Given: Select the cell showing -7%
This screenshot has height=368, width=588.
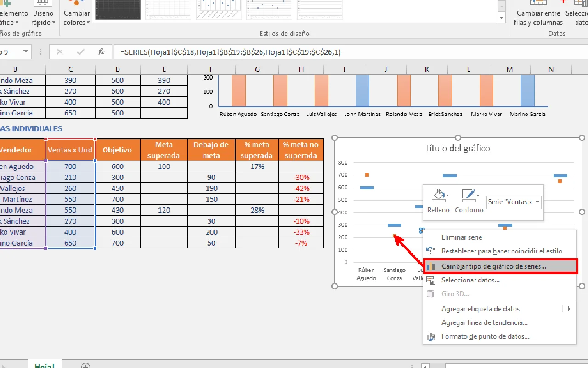Looking at the screenshot, I should [x=301, y=243].
